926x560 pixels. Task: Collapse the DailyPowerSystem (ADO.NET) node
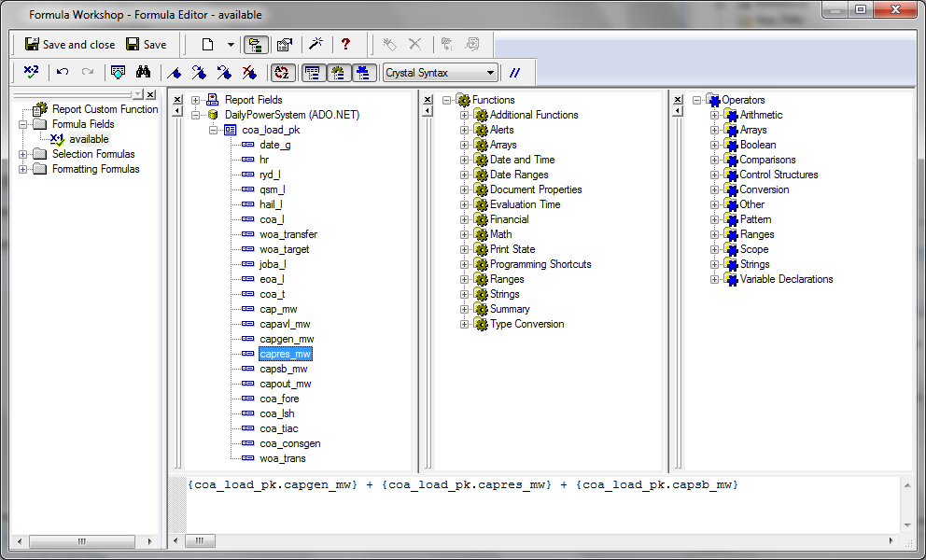195,115
